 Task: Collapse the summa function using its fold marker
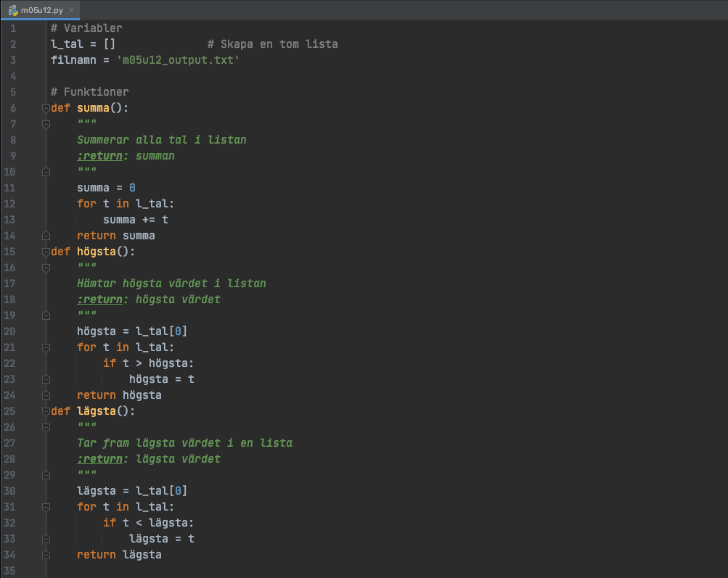[x=46, y=108]
